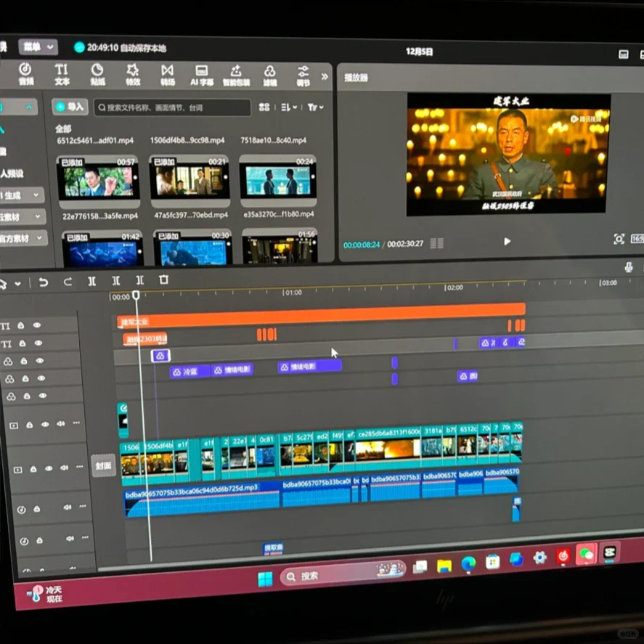The image size is (644, 644).
Task: Play the preview in the player
Action: pos(508,241)
